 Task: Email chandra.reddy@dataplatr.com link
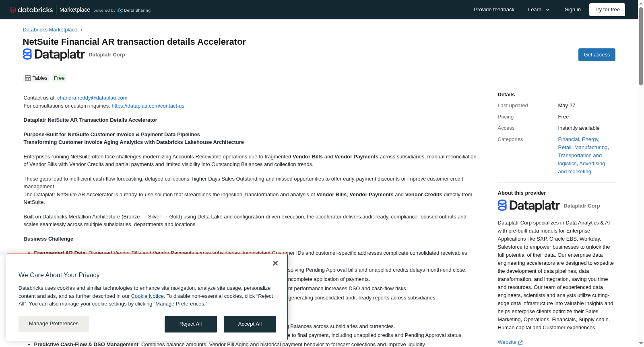[92, 98]
